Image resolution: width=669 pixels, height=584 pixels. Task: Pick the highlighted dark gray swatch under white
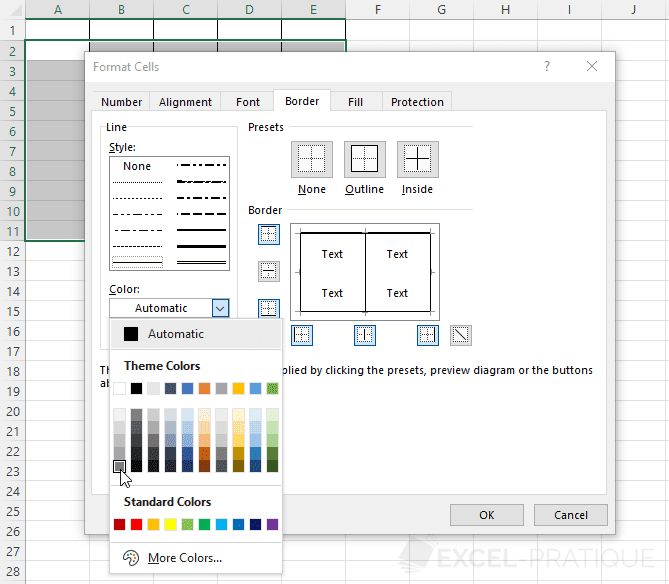(x=119, y=466)
